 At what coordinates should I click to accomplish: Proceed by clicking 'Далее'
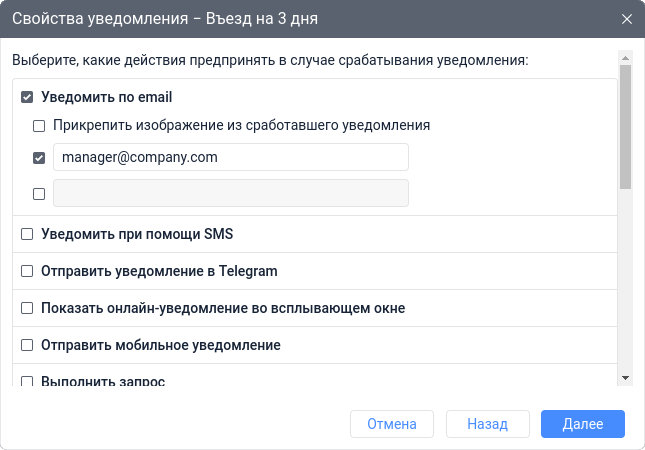point(582,424)
